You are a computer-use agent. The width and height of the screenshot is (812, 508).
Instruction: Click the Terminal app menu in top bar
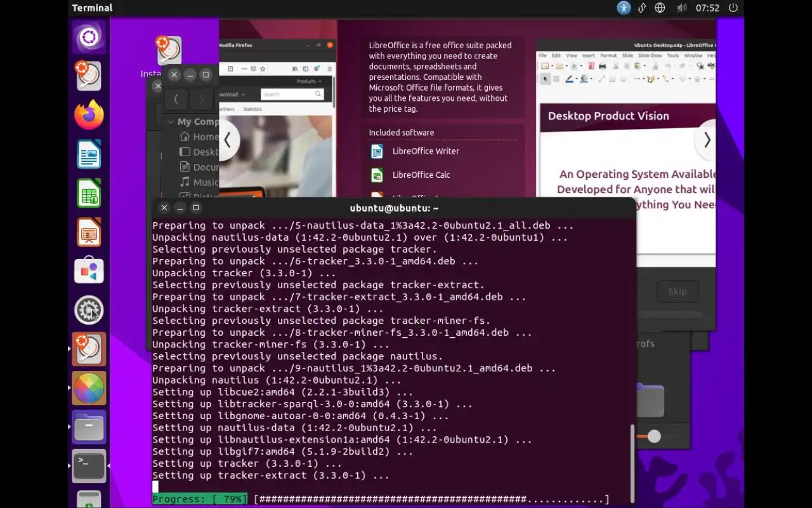point(92,8)
